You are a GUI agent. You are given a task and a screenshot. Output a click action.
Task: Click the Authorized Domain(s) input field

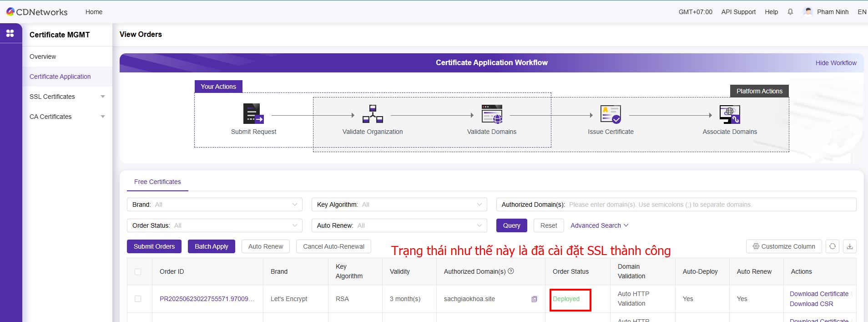point(710,204)
